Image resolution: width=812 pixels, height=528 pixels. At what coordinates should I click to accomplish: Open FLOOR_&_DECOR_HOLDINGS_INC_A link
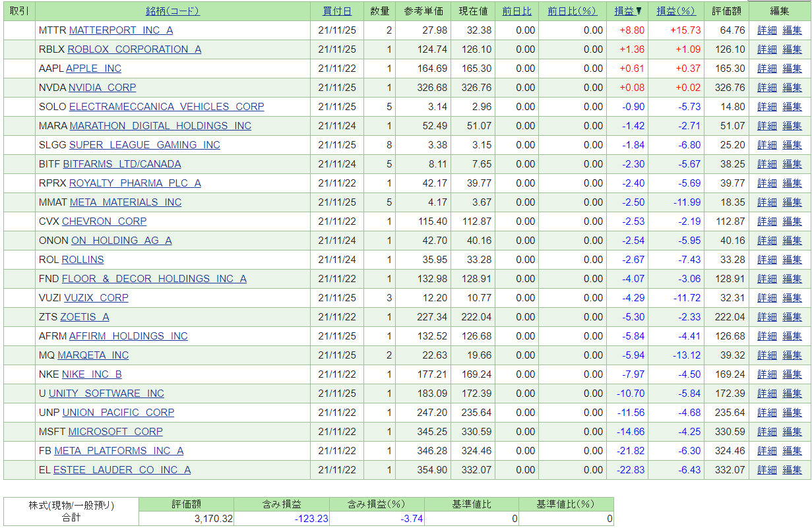(154, 279)
